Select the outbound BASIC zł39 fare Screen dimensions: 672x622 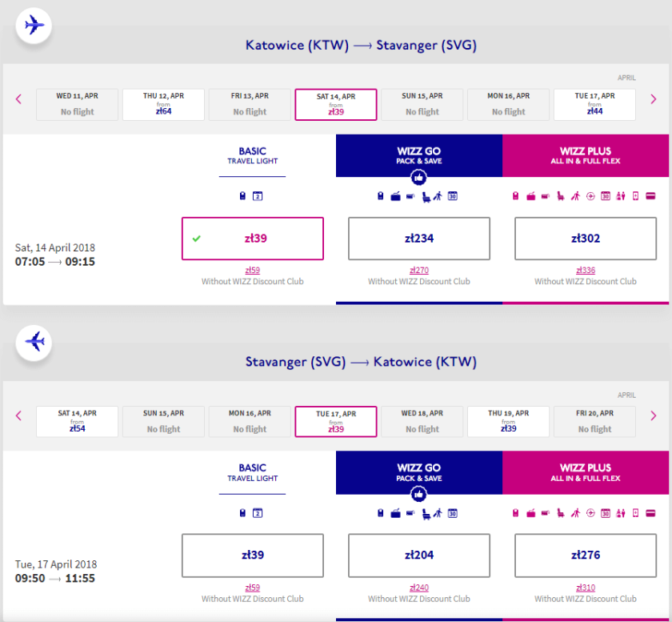[x=253, y=239]
